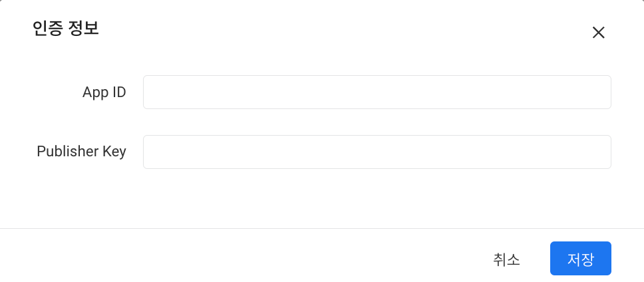Viewport: 644px width, 282px height.
Task: Click the App ID input field
Action: click(x=377, y=92)
